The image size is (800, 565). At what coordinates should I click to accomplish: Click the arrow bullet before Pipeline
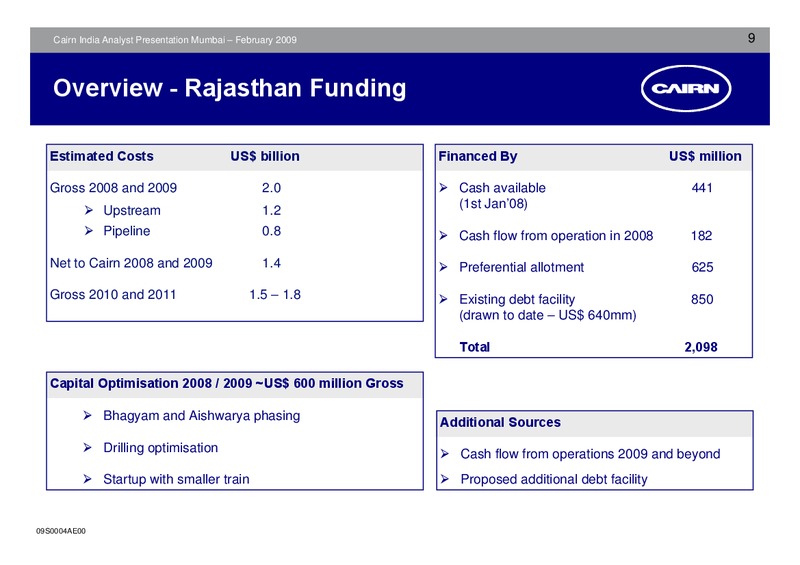pyautogui.click(x=89, y=231)
